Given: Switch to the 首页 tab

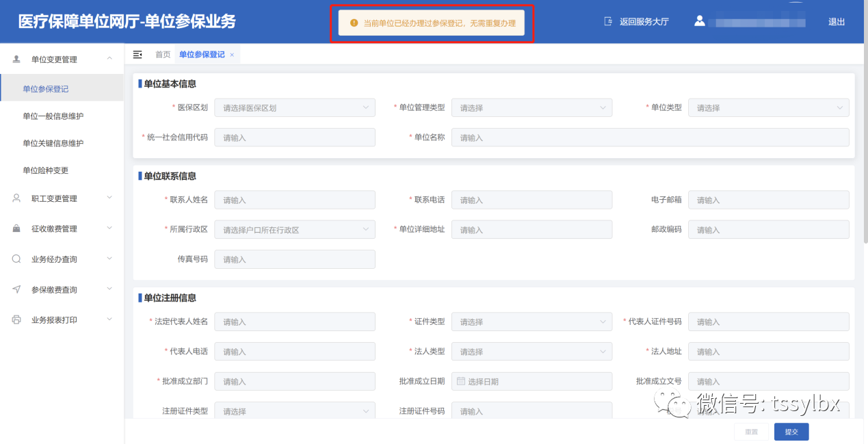Looking at the screenshot, I should click(163, 55).
